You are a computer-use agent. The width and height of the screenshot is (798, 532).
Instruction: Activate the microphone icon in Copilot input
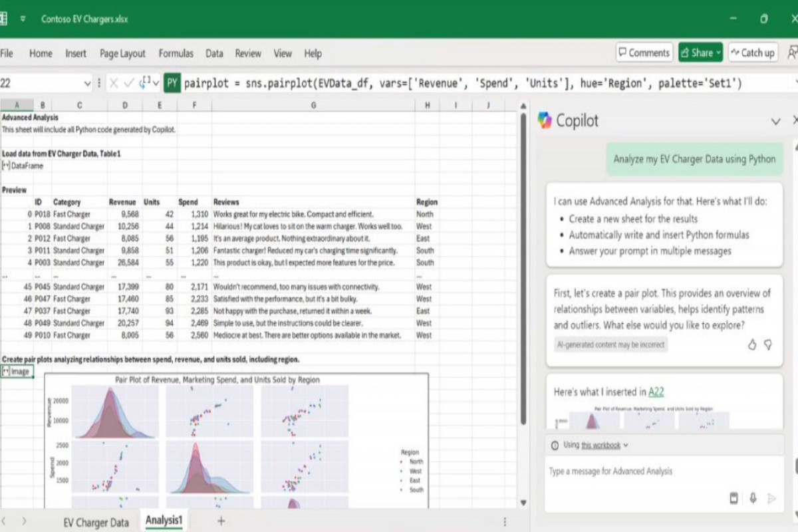(752, 498)
